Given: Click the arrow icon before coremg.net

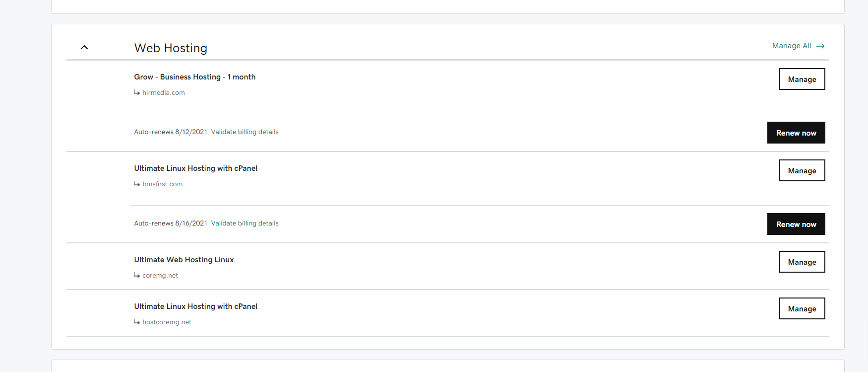Looking at the screenshot, I should 137,275.
